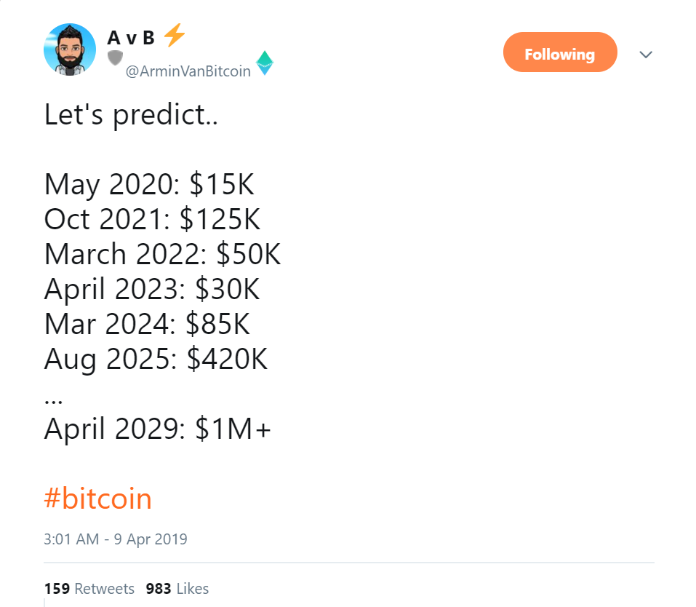Open the #bitcoin hashtag
Screen dimensions: 696x607
pyautogui.click(x=98, y=498)
